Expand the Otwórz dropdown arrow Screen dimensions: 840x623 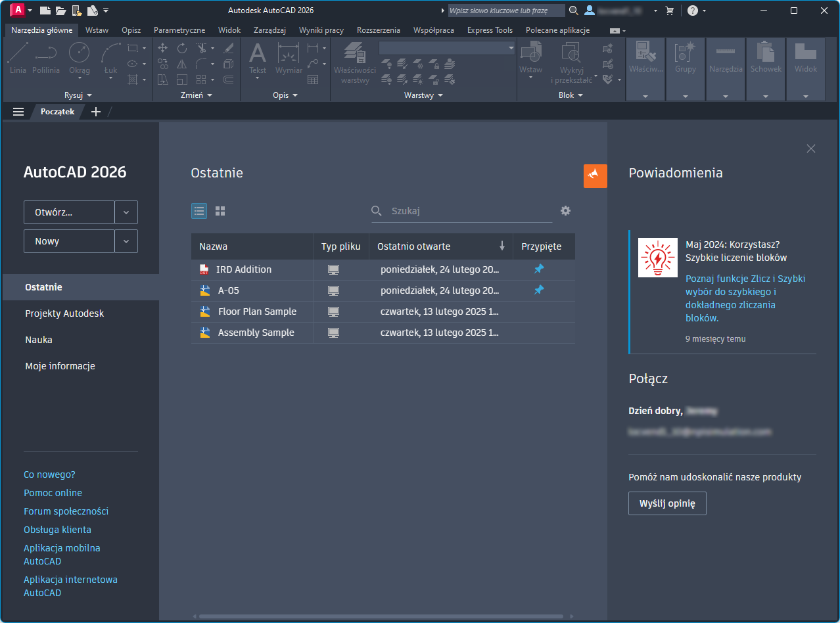pyautogui.click(x=127, y=212)
